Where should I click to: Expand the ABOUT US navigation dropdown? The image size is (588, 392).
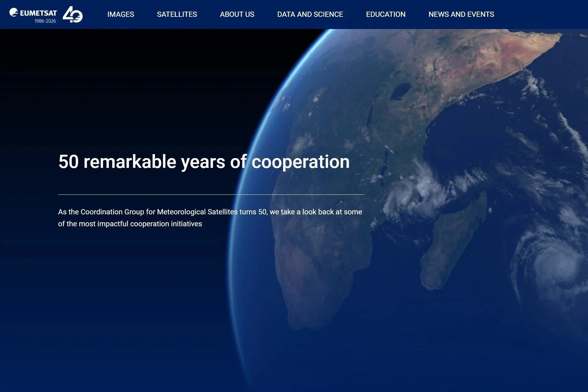point(237,14)
